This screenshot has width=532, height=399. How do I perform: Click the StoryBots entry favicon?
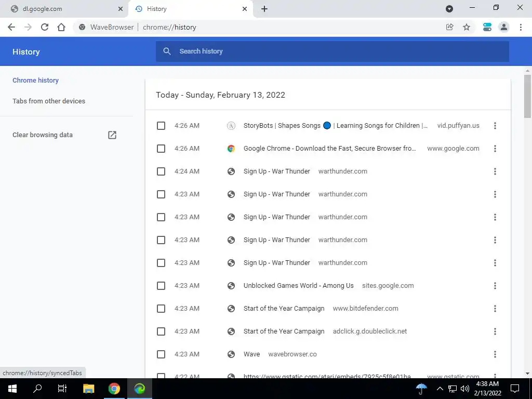click(231, 126)
